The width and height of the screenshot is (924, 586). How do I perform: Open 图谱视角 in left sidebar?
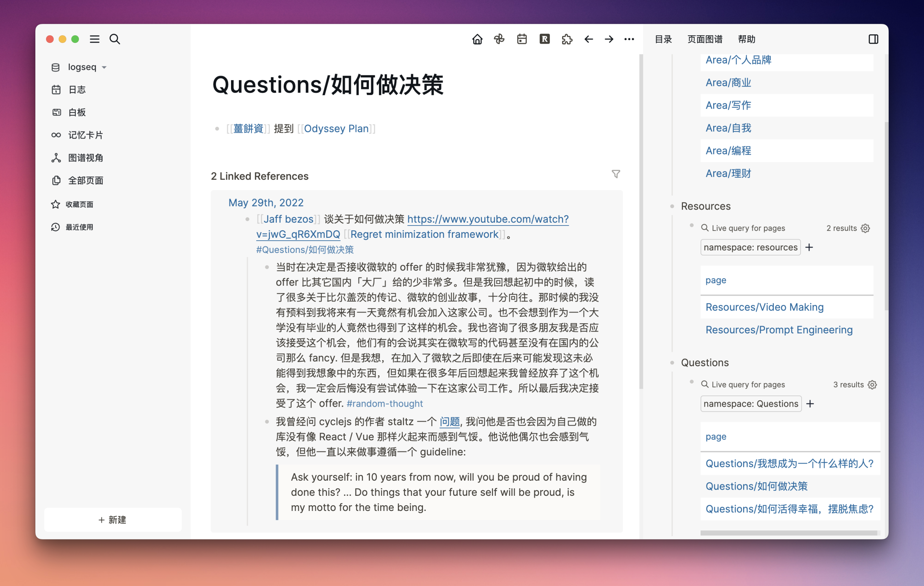pyautogui.click(x=85, y=158)
